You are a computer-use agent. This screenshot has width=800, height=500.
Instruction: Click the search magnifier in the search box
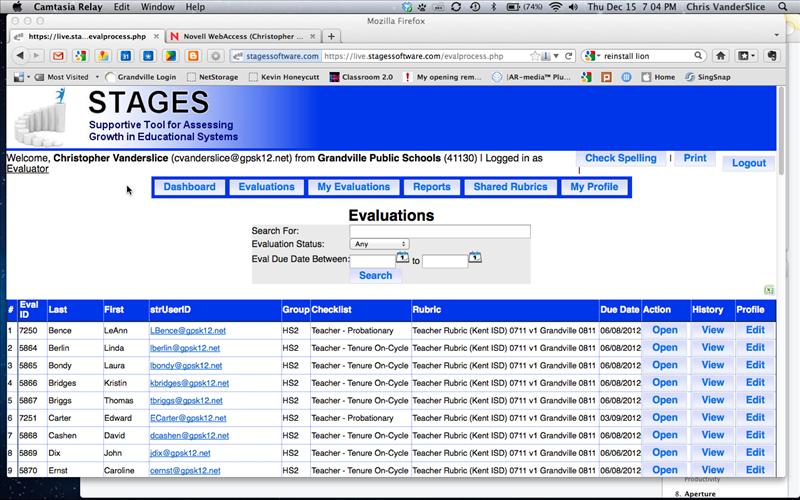697,55
